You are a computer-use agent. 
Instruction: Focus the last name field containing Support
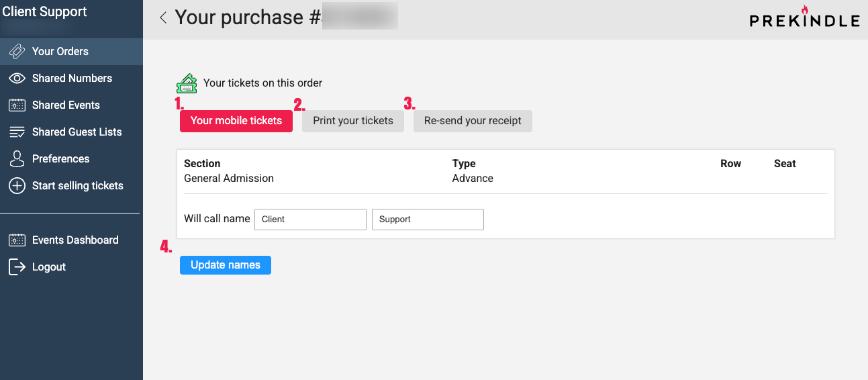pyautogui.click(x=428, y=220)
